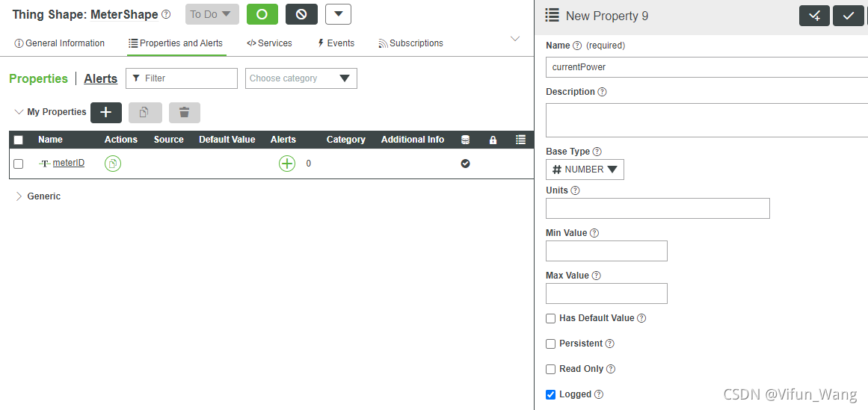Click the meterID string type icon
The width and height of the screenshot is (868, 410).
(45, 164)
